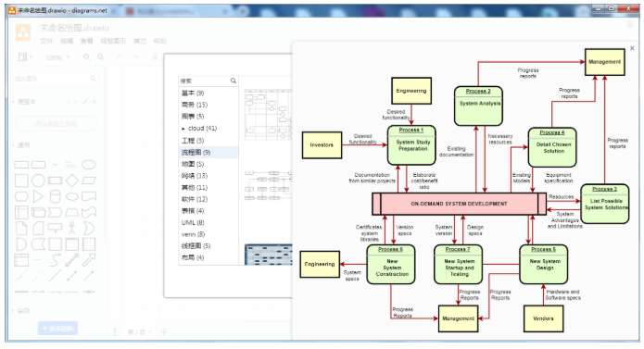This screenshot has width=644, height=349.
Task: Click the zoom in magnifier
Action: (x=87, y=57)
